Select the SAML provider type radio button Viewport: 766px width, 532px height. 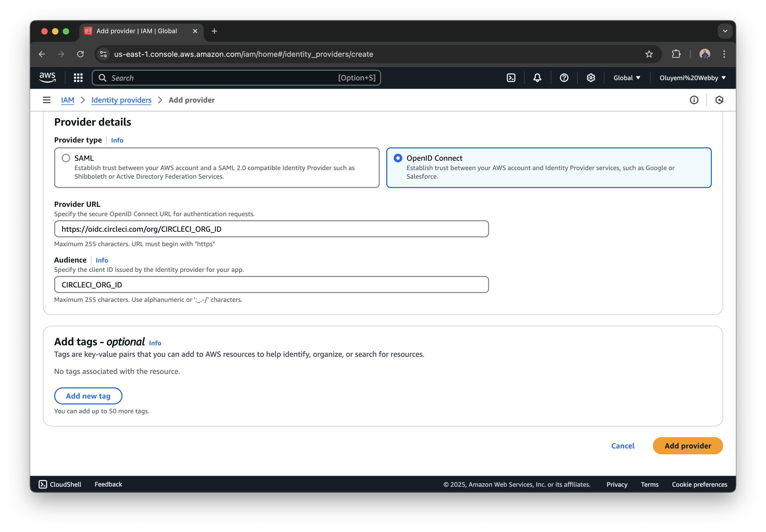(66, 158)
